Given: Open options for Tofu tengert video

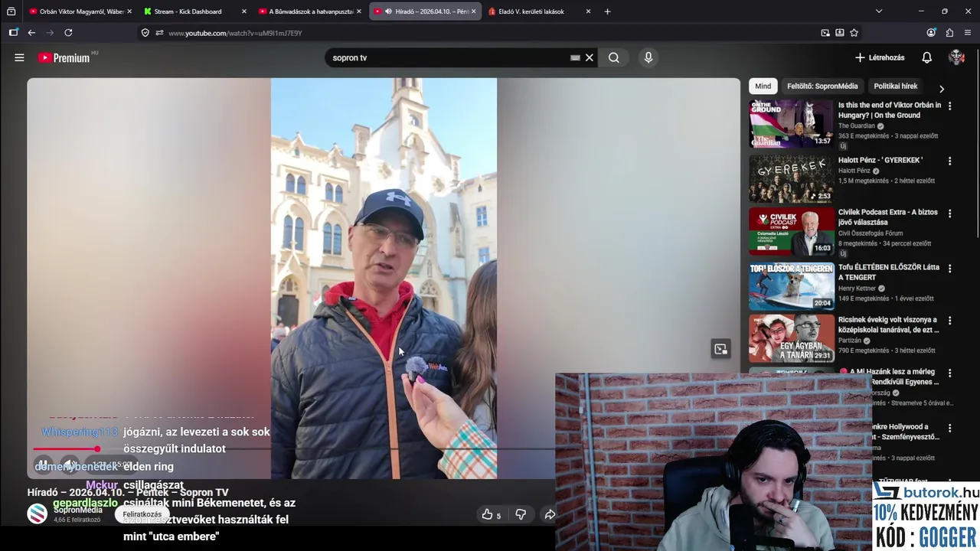Looking at the screenshot, I should pyautogui.click(x=949, y=269).
